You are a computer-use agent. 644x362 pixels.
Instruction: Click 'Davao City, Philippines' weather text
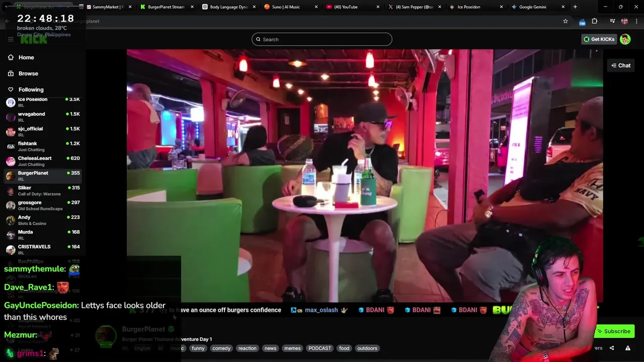tap(44, 35)
